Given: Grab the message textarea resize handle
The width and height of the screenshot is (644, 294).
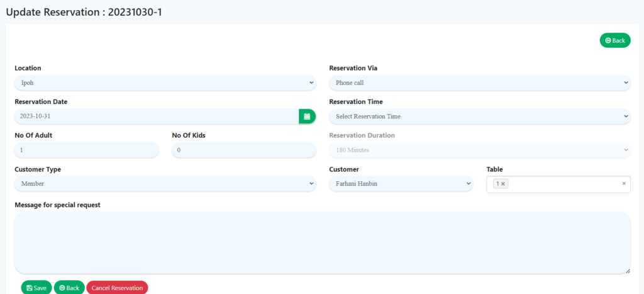Looking at the screenshot, I should point(627,271).
